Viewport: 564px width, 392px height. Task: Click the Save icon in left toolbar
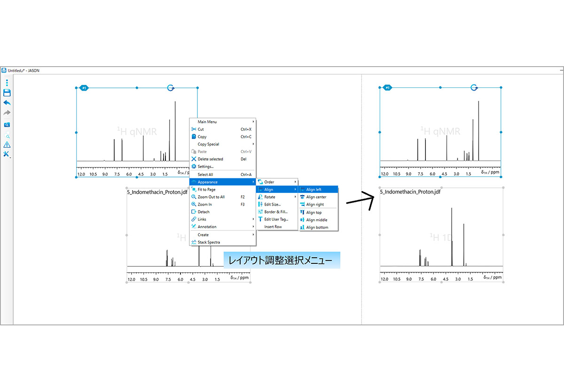tap(7, 93)
